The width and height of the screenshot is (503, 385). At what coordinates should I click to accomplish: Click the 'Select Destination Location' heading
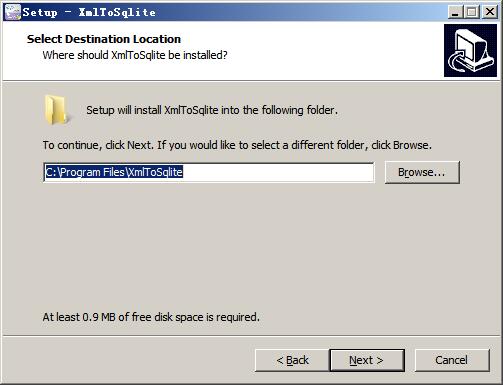pyautogui.click(x=104, y=39)
